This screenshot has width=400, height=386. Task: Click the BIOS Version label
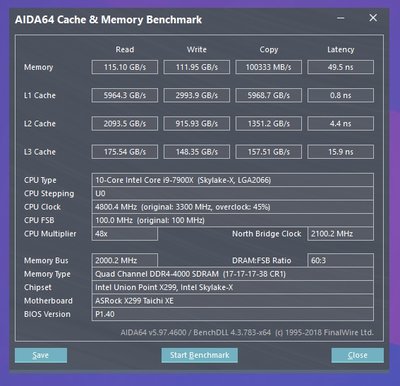tap(47, 314)
